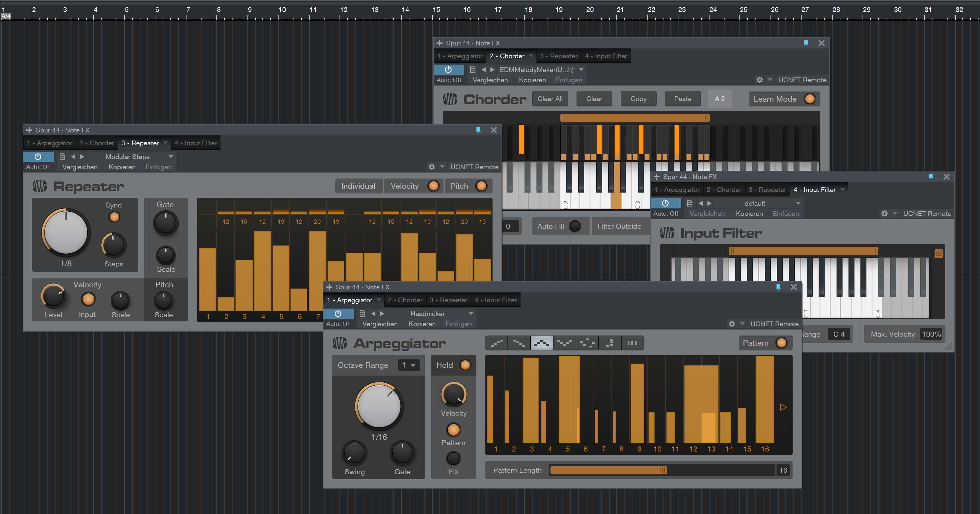Select the Down arpeggio direction icon
This screenshot has height=514, width=980.
(x=519, y=343)
